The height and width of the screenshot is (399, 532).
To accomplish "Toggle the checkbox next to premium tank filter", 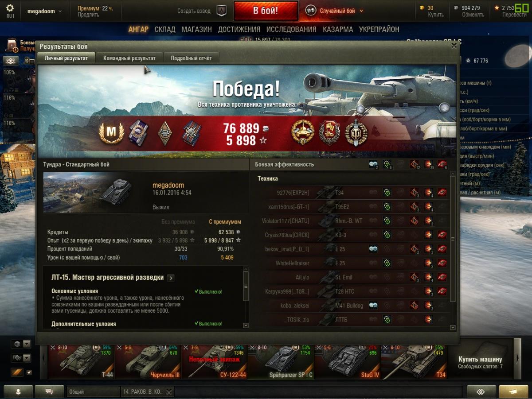I will (x=29, y=372).
